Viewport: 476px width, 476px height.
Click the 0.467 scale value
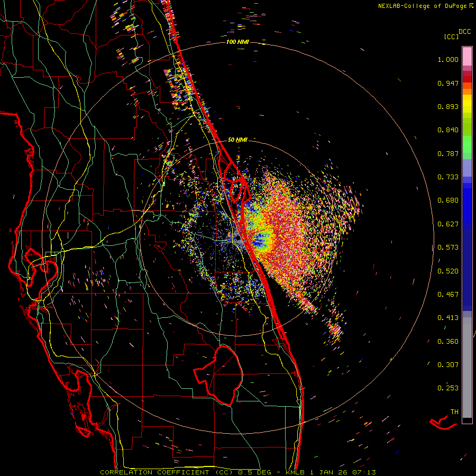[x=448, y=295]
